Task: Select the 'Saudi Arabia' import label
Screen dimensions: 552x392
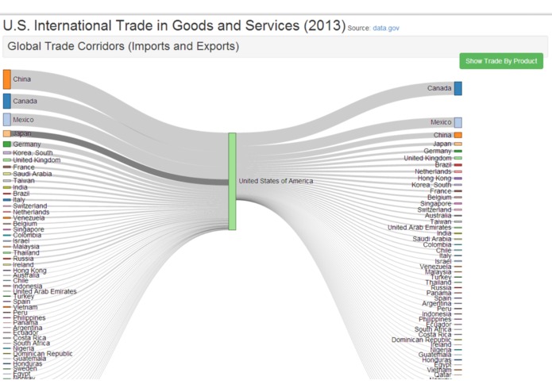Action: 33,174
